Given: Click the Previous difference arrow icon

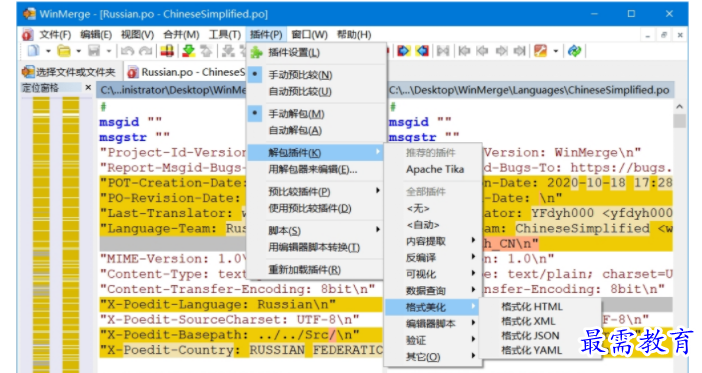Looking at the screenshot, I should coord(206,51).
